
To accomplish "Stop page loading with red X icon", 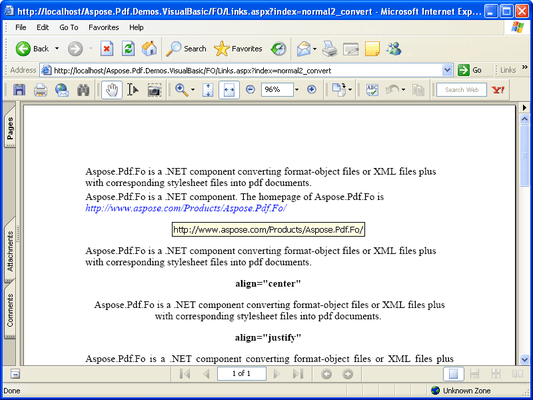I will point(106,49).
